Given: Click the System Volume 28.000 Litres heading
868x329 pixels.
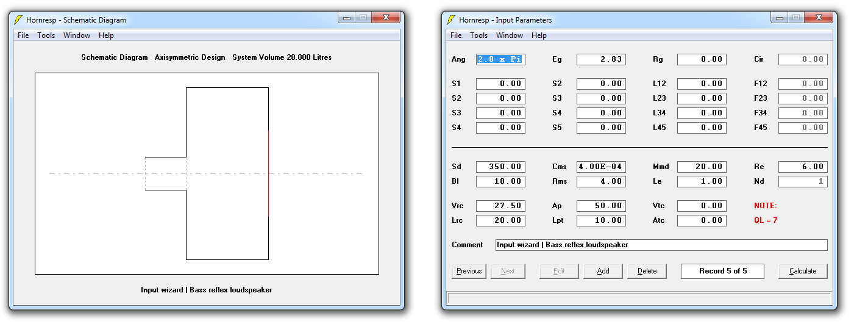Looking at the screenshot, I should pos(282,57).
